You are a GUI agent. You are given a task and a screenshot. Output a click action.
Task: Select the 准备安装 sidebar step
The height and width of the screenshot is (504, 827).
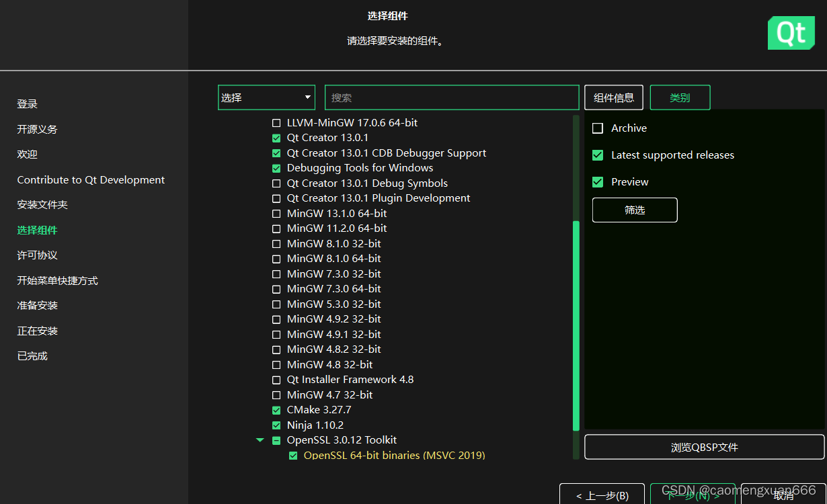38,305
